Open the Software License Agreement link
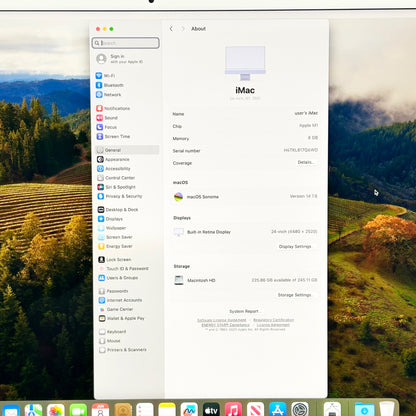Image resolution: width=416 pixels, height=416 pixels. pos(222,320)
